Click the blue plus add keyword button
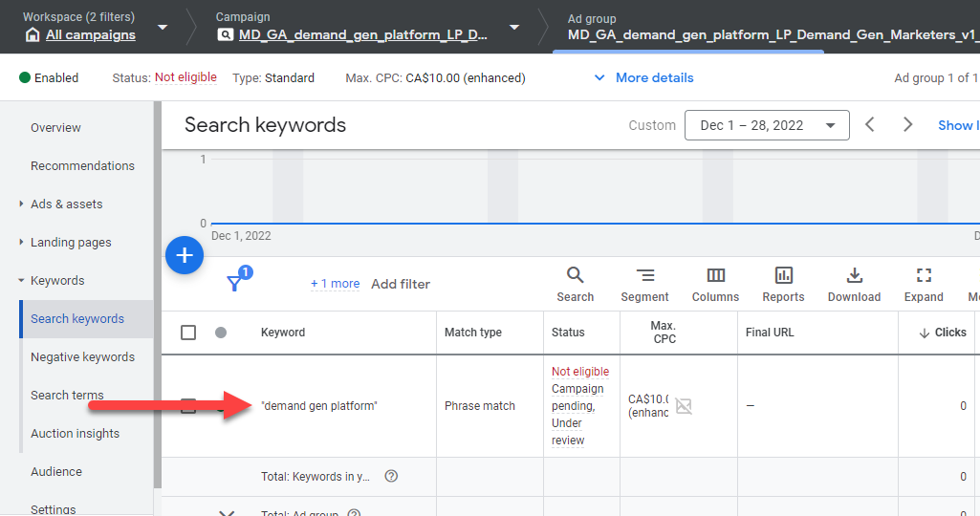Screen dimensions: 980x516 tap(185, 256)
